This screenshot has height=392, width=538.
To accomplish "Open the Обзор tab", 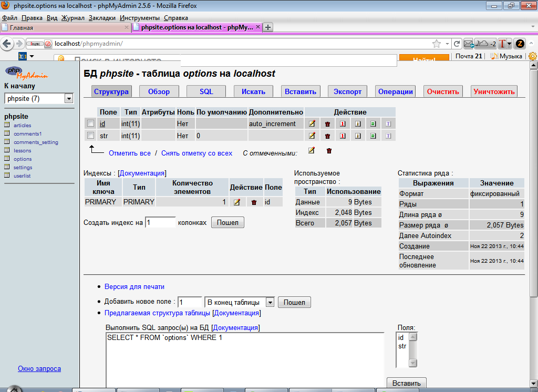I will (x=159, y=91).
